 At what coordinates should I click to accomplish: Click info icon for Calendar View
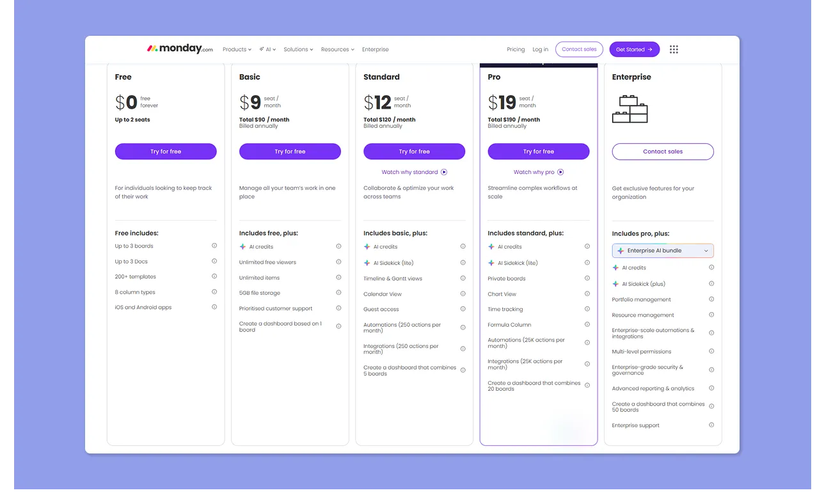pos(463,294)
